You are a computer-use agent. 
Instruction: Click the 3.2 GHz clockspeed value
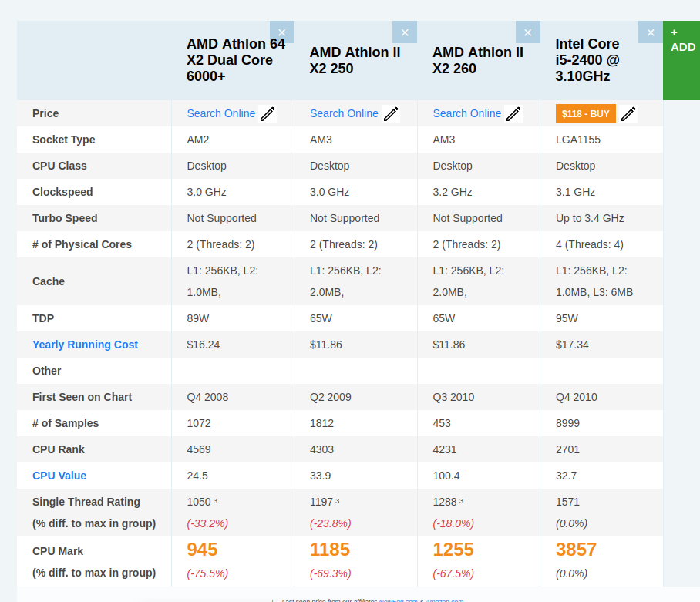(x=453, y=192)
